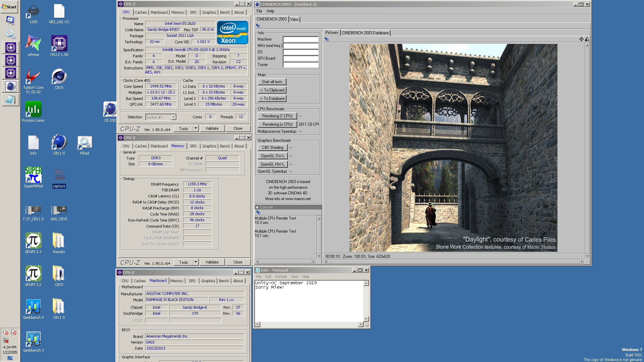Expand Tools dropdown arrow in top CPU-Z window
This screenshot has width=644, height=362.
point(196,128)
